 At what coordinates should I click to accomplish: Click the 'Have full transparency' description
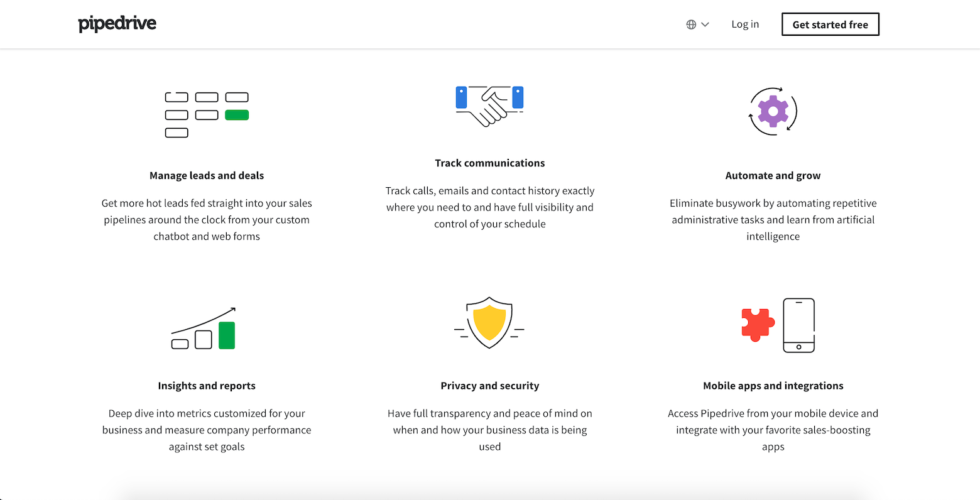point(490,430)
